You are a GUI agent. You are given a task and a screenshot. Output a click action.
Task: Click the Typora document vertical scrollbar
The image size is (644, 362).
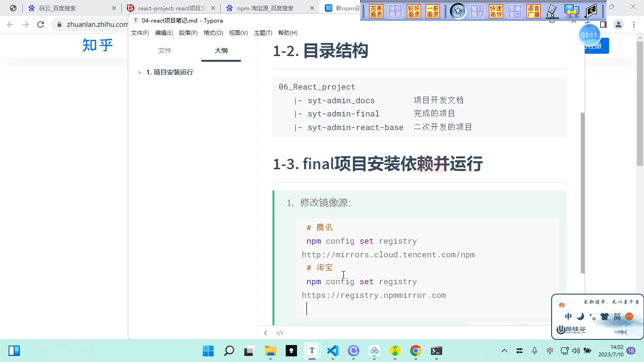click(583, 193)
